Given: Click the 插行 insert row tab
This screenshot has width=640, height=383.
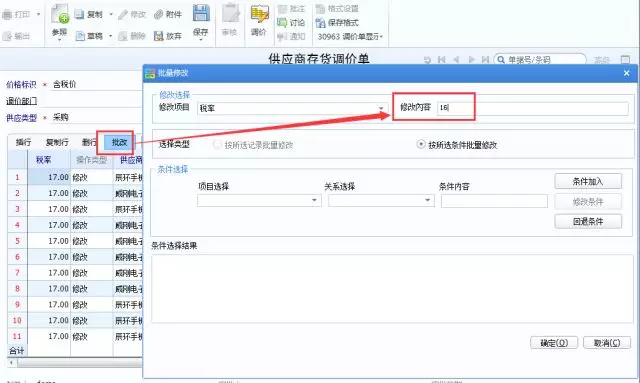Looking at the screenshot, I should (24, 142).
